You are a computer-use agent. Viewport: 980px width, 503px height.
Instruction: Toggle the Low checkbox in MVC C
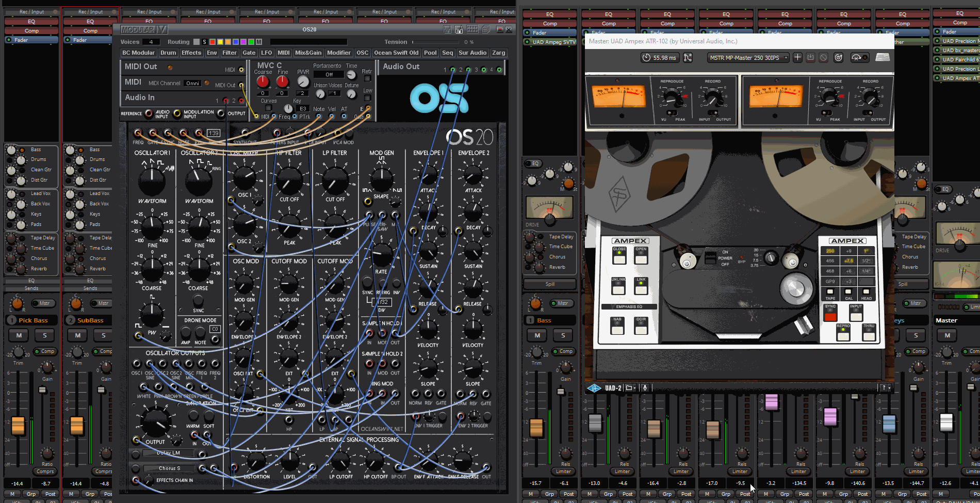367,98
